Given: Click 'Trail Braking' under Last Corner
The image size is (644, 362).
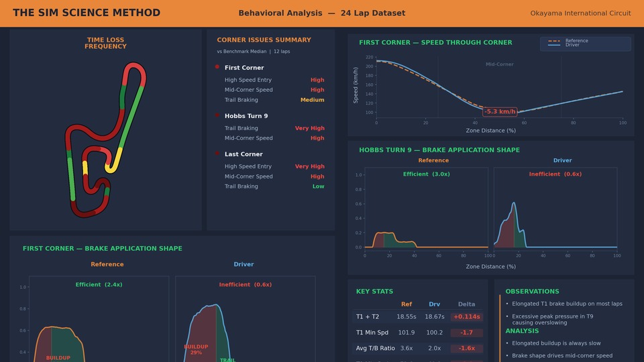Looking at the screenshot, I should [241, 186].
